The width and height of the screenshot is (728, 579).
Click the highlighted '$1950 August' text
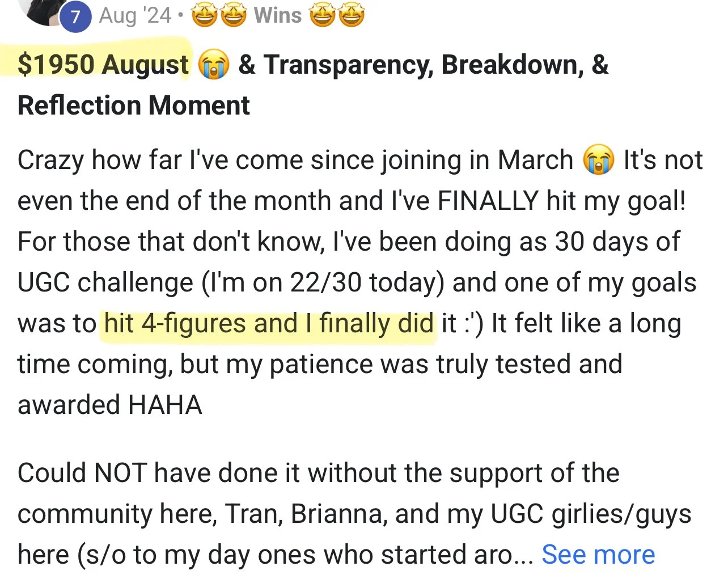103,65
